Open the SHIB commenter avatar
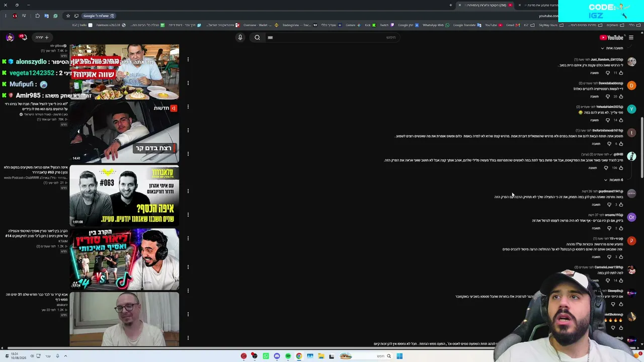 pos(631,156)
